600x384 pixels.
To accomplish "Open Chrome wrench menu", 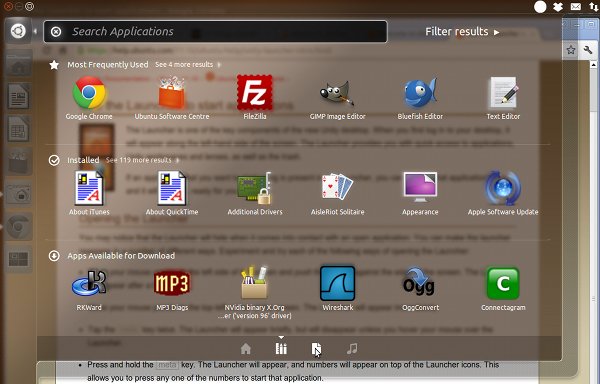I will [x=588, y=49].
